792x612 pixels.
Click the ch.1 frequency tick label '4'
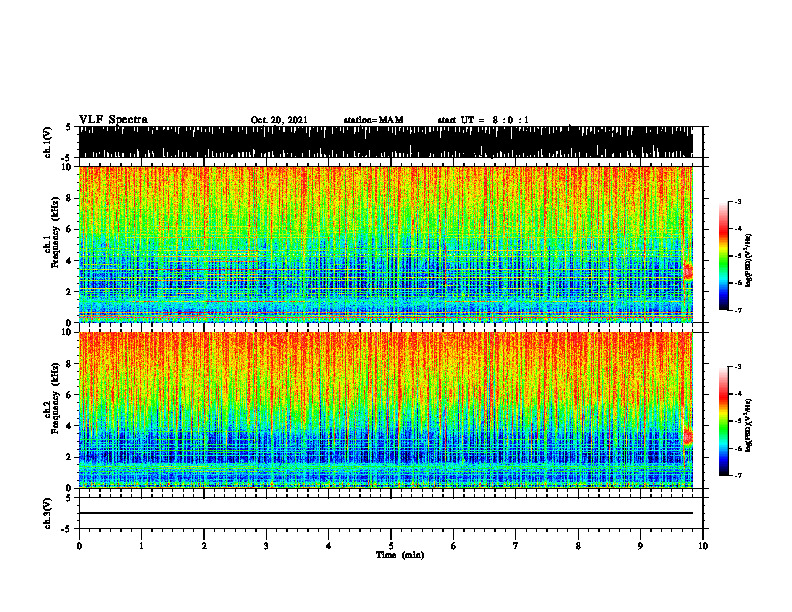click(70, 261)
